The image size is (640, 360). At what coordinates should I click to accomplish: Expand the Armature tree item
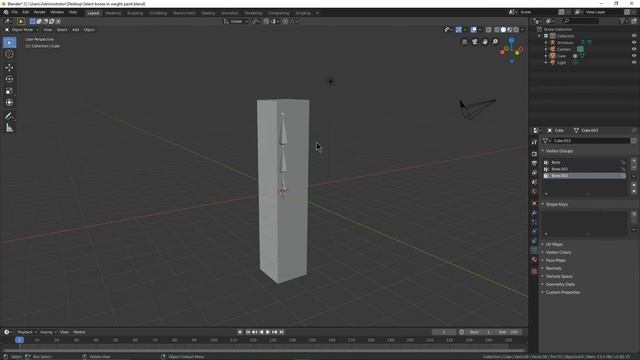pos(546,43)
